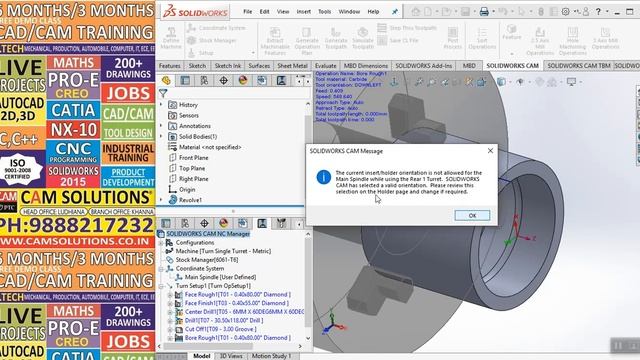Click the Save CL File command
This screenshot has height=360, width=640.
(398, 40)
